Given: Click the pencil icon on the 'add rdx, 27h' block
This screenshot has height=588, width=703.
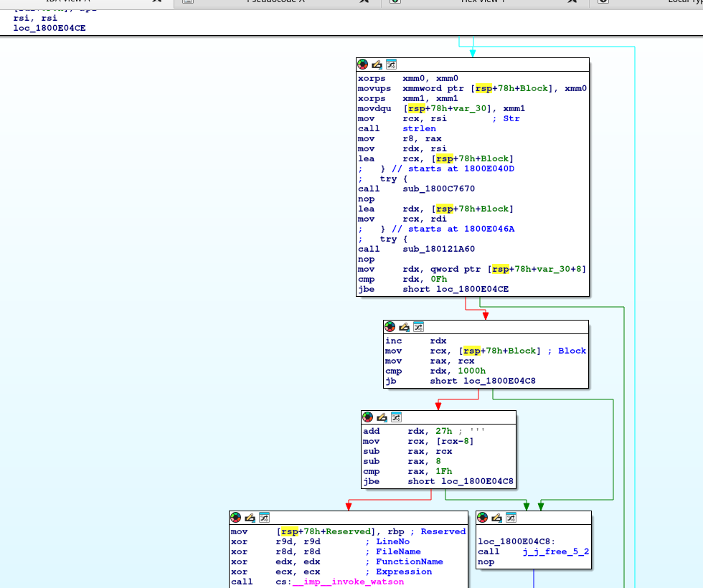Looking at the screenshot, I should (x=382, y=417).
